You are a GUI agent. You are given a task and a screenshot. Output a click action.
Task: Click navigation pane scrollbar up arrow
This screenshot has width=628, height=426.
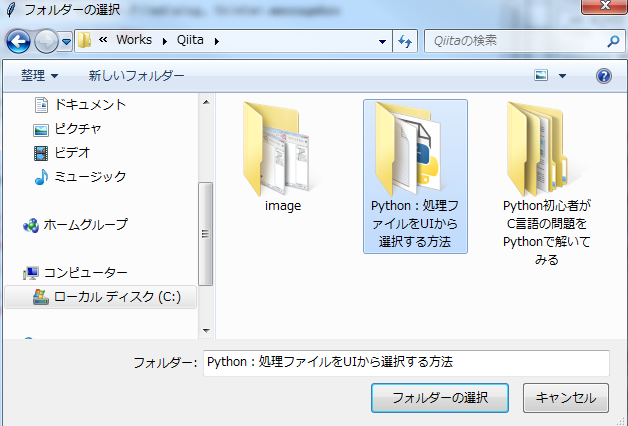tap(206, 102)
